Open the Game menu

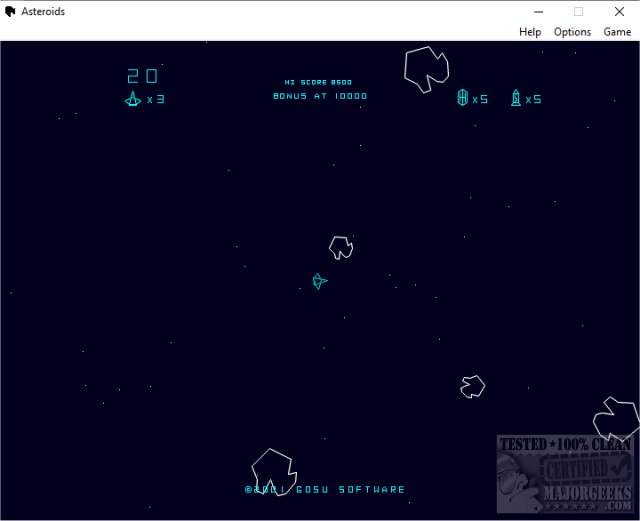(x=617, y=32)
